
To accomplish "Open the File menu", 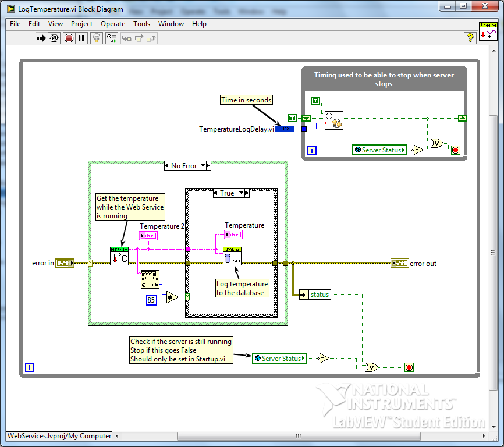I will (15, 24).
